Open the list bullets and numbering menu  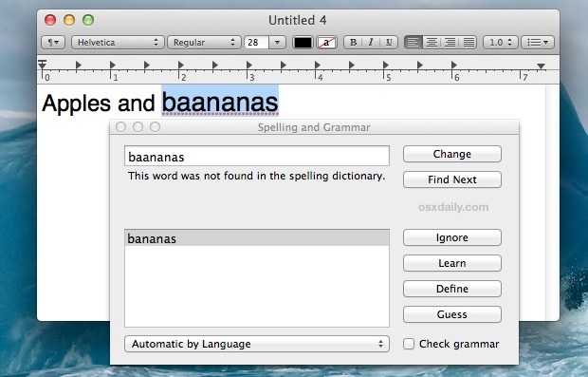(538, 43)
